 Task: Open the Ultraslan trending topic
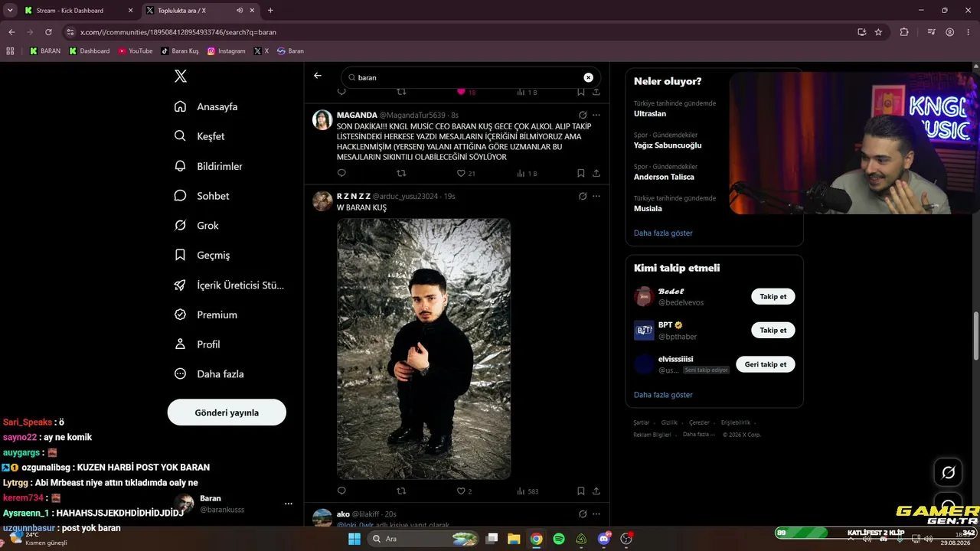(650, 114)
